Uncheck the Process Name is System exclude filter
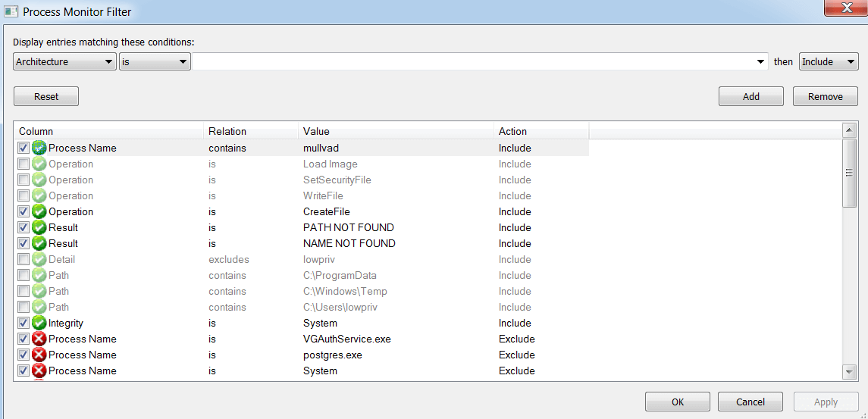The width and height of the screenshot is (868, 419). click(24, 371)
